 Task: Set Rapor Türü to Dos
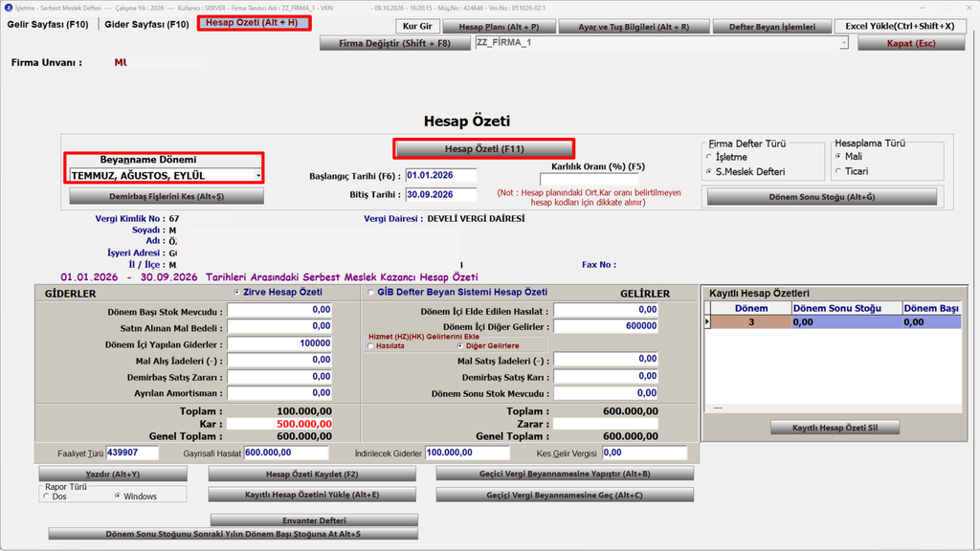click(x=47, y=496)
